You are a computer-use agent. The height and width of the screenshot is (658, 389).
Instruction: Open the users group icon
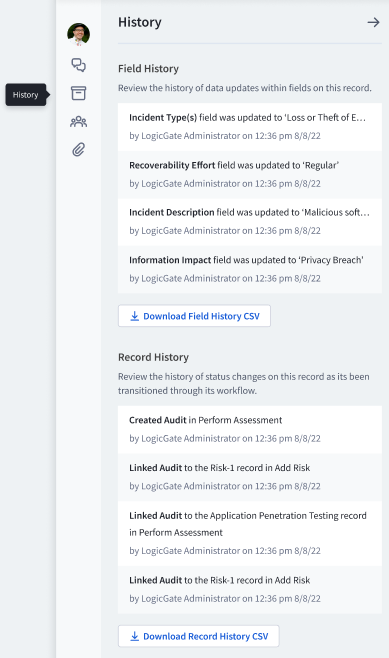78,122
